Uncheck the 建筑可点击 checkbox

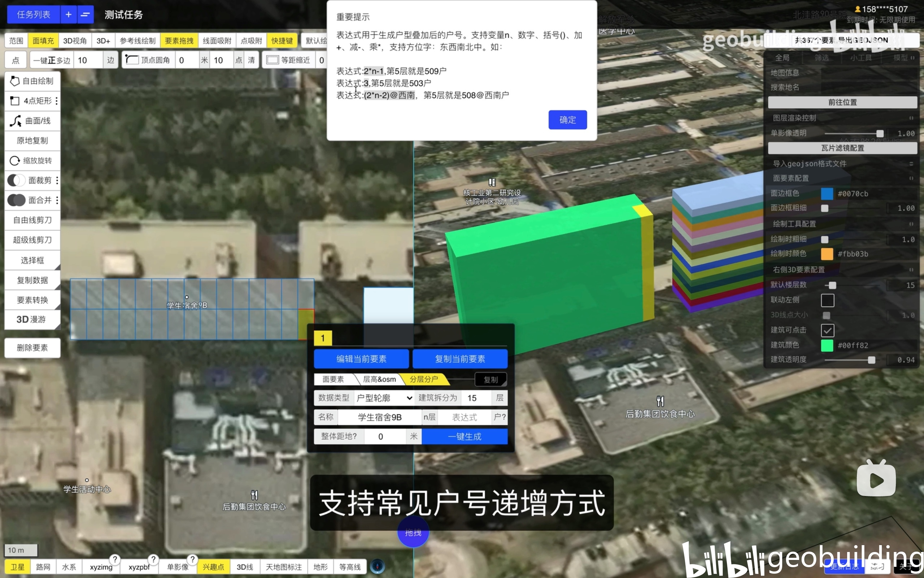tap(827, 330)
